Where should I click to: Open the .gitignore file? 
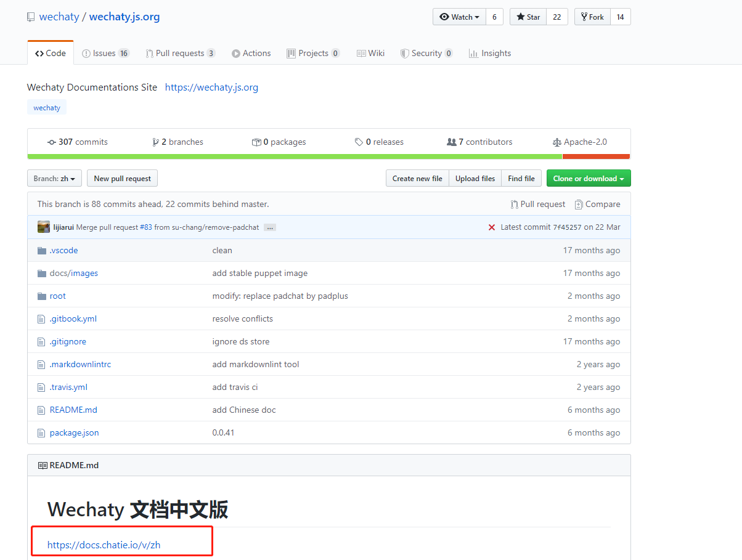68,341
